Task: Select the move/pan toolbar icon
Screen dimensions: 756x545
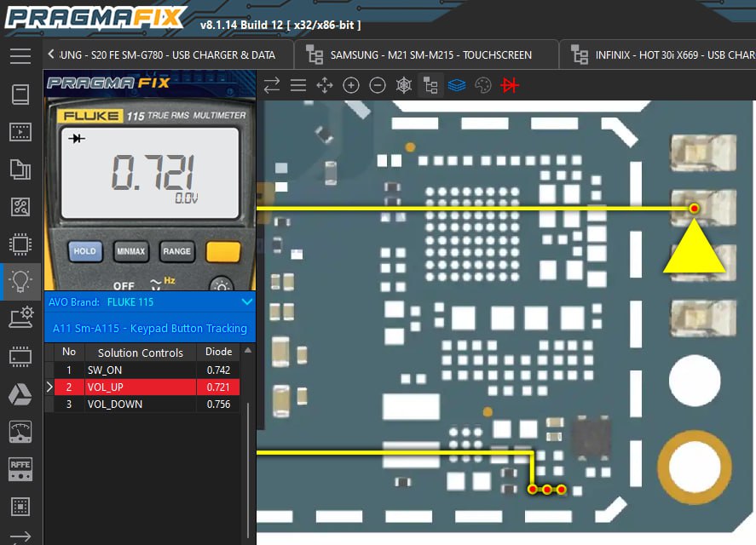Action: [x=325, y=85]
